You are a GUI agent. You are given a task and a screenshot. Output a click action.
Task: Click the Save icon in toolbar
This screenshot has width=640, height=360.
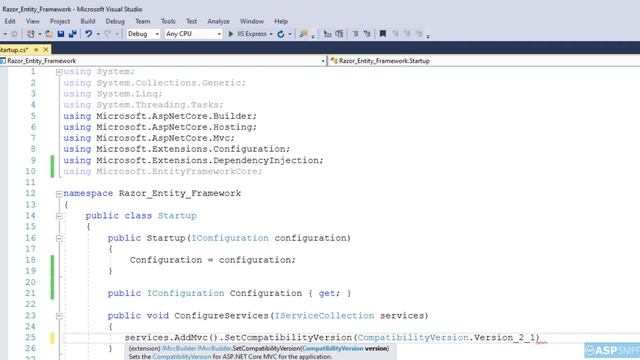61,34
